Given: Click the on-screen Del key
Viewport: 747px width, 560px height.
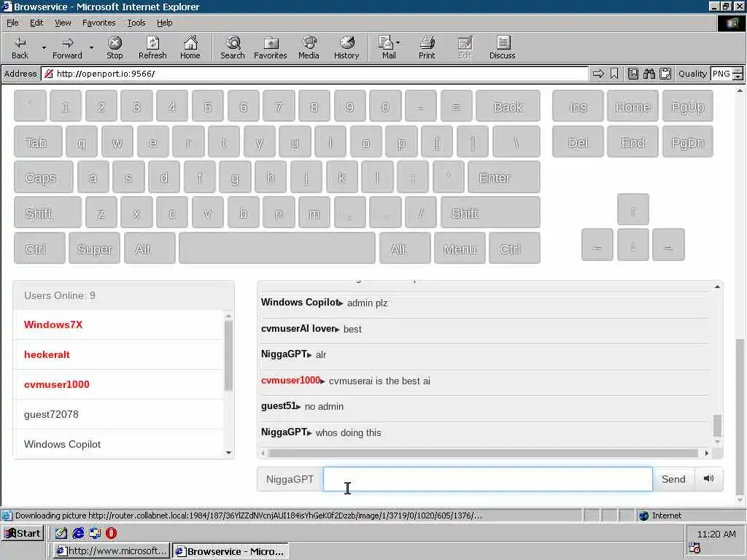Looking at the screenshot, I should 578,142.
